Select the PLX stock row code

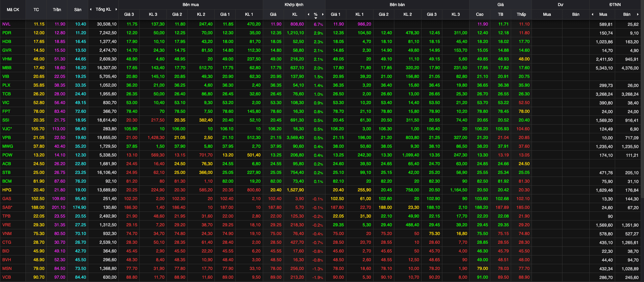6,85
